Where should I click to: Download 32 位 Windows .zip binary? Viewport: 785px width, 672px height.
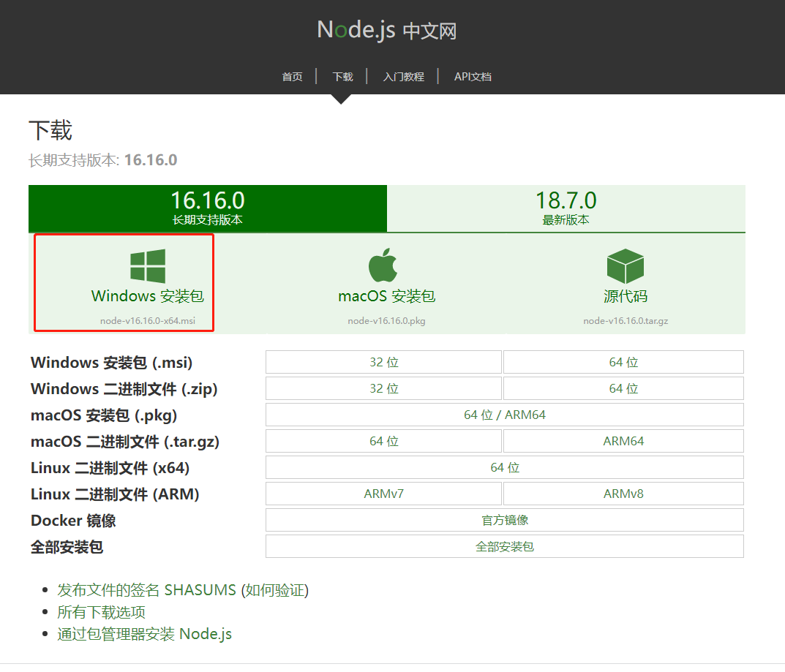coord(383,388)
